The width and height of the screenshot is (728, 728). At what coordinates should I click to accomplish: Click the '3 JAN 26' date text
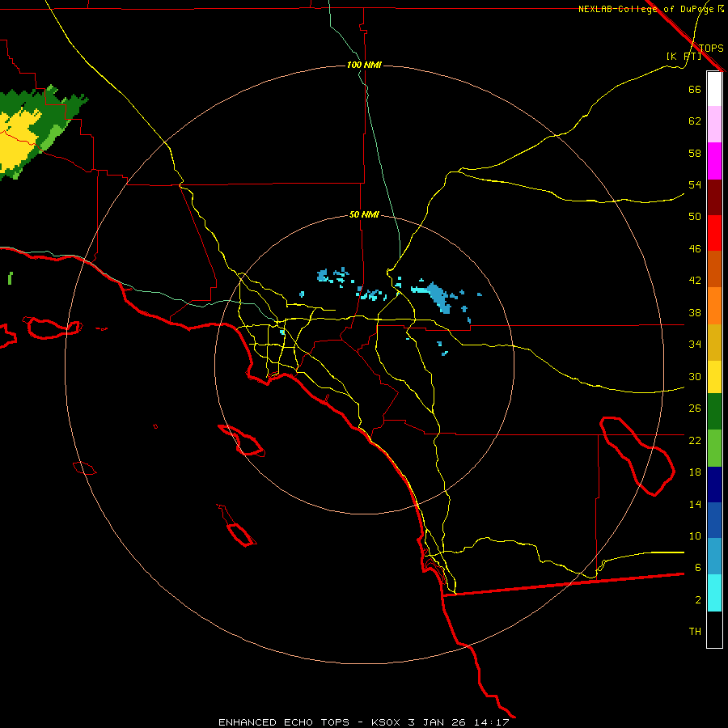point(437,722)
